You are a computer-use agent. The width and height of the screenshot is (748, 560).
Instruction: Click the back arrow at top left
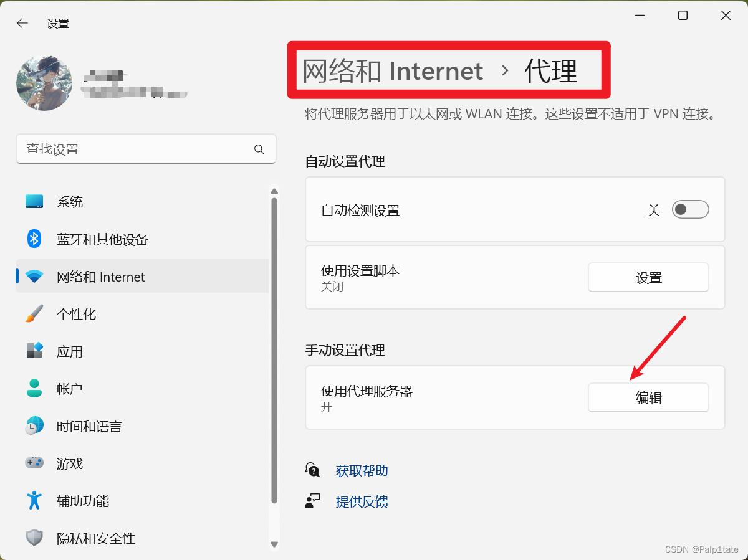point(22,23)
